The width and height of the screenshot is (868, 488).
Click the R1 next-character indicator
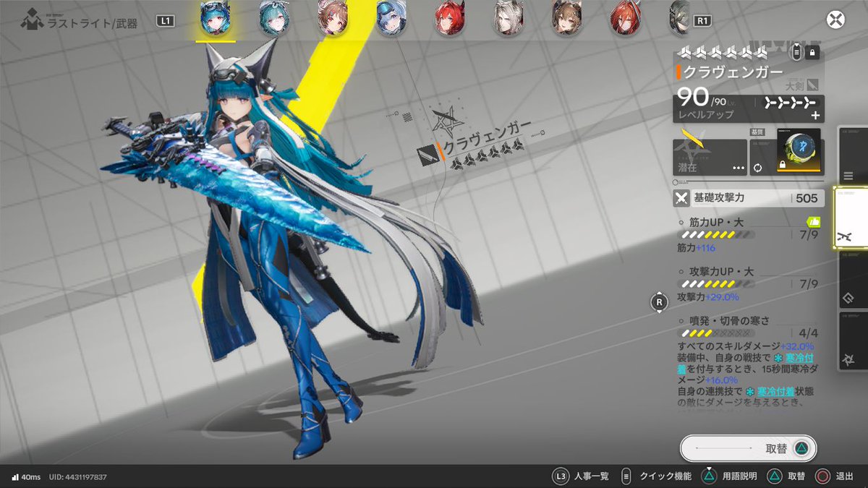(x=702, y=21)
